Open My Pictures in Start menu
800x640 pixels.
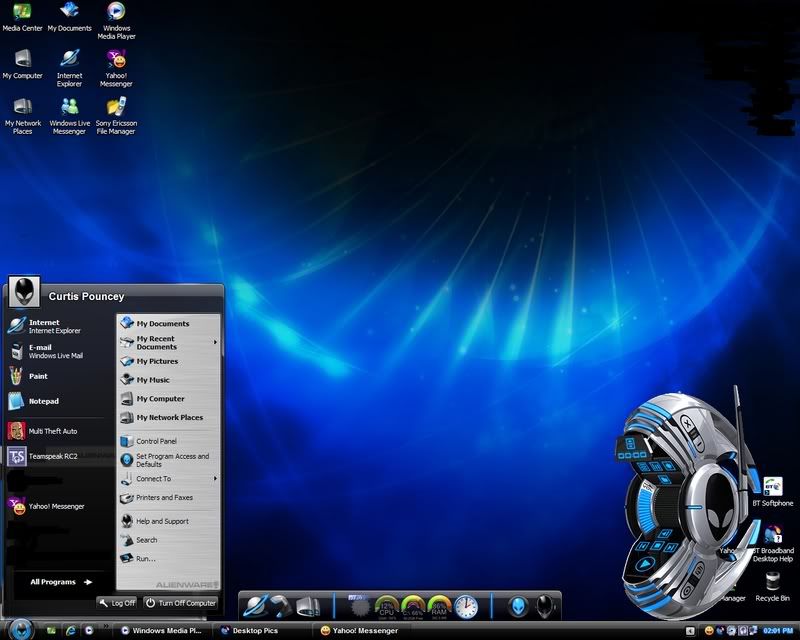(x=169, y=361)
